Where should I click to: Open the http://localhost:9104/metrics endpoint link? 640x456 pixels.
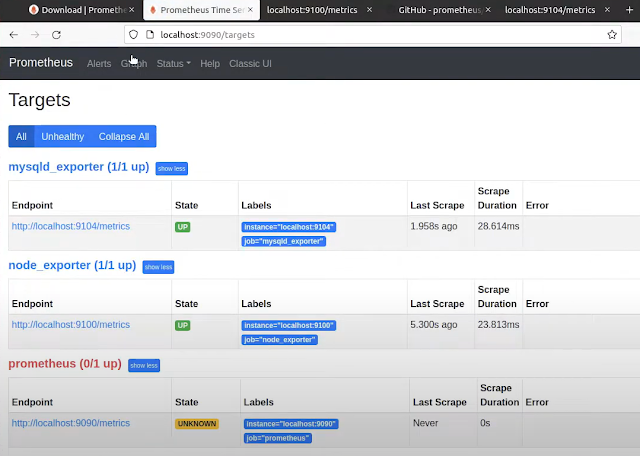pos(71,226)
